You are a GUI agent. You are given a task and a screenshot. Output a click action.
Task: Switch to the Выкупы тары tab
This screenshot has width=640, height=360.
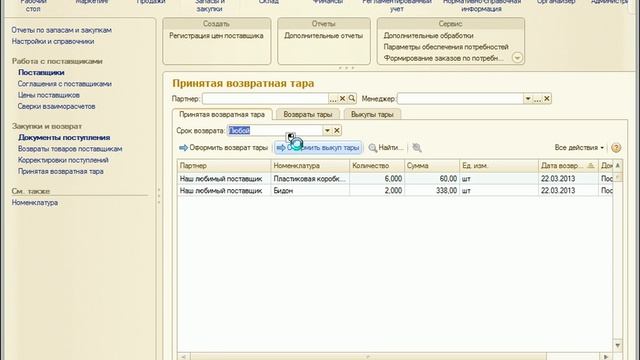point(372,115)
